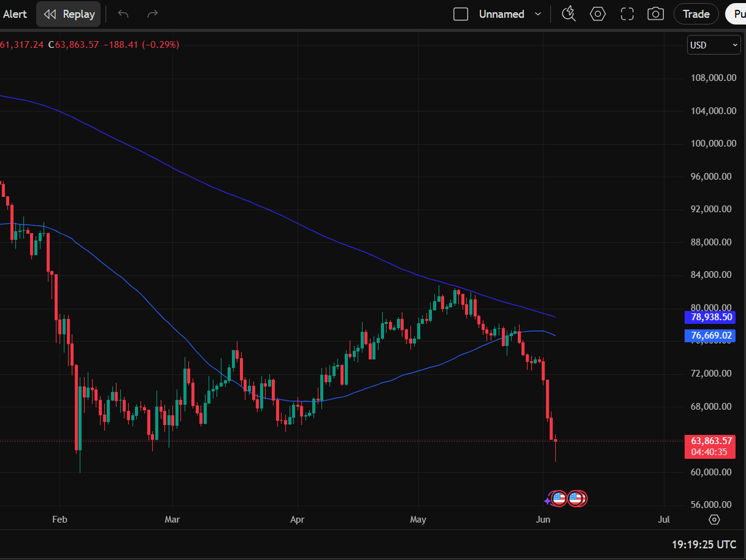
Task: Click the 56,000.00 price axis level
Action: 711,505
